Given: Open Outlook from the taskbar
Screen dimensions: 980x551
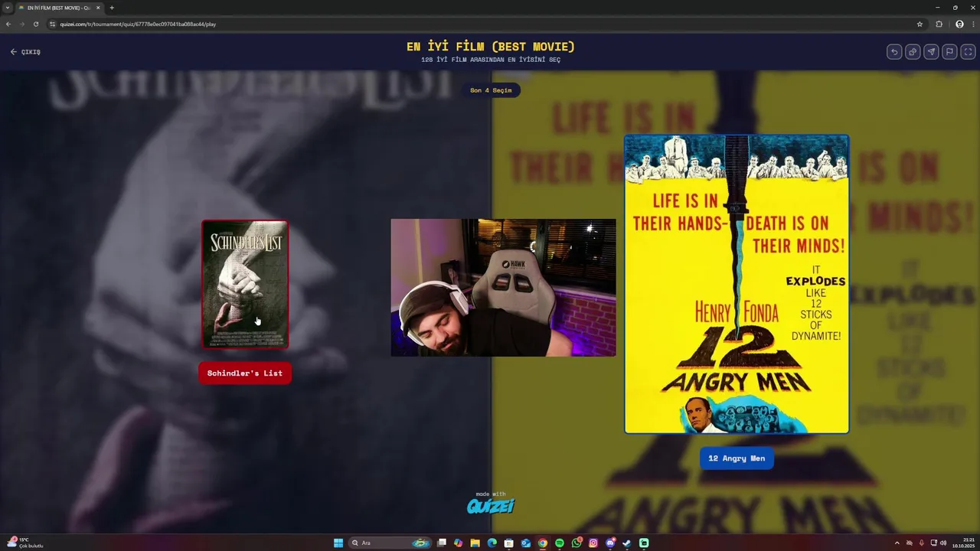Looking at the screenshot, I should pyautogui.click(x=526, y=543).
